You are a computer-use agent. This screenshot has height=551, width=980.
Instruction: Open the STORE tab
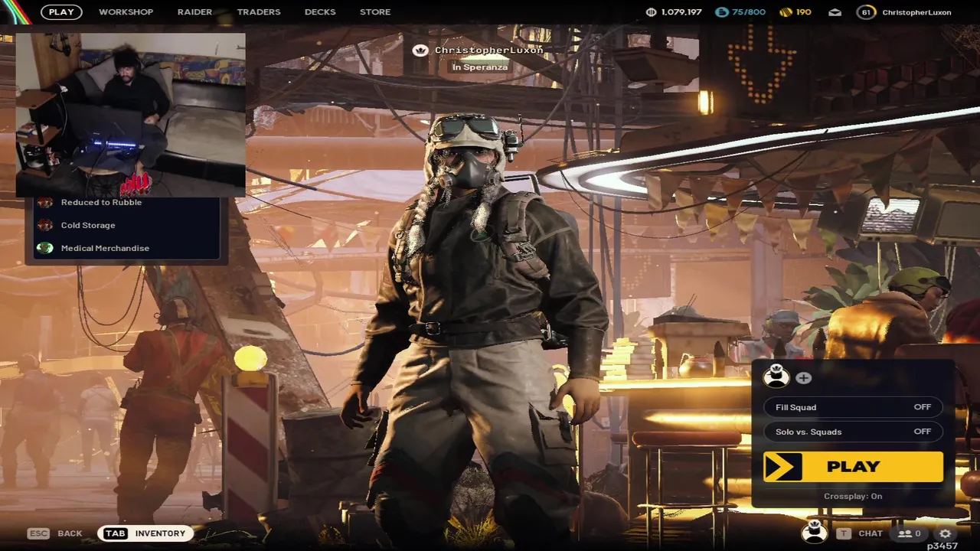click(375, 12)
